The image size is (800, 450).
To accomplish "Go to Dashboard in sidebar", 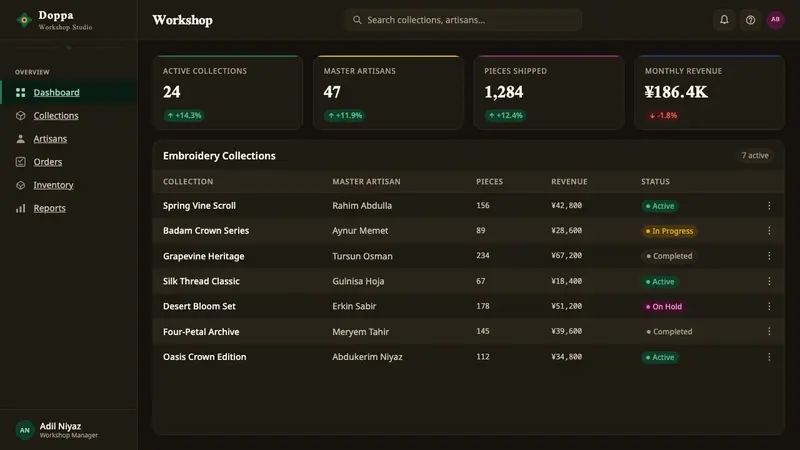I will click(x=68, y=92).
